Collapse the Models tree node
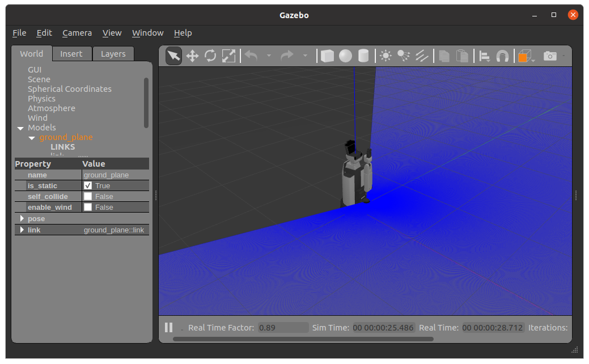The height and width of the screenshot is (364, 589). tap(20, 128)
